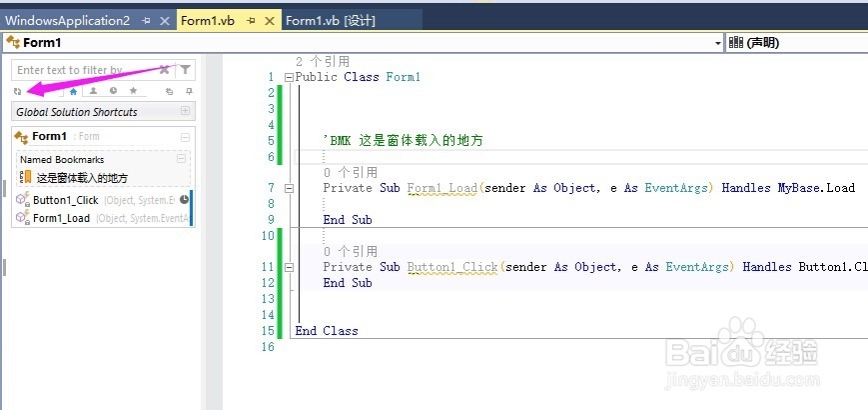Click the Form1 class icon in navigator
This screenshot has height=410, width=868.
pos(22,137)
